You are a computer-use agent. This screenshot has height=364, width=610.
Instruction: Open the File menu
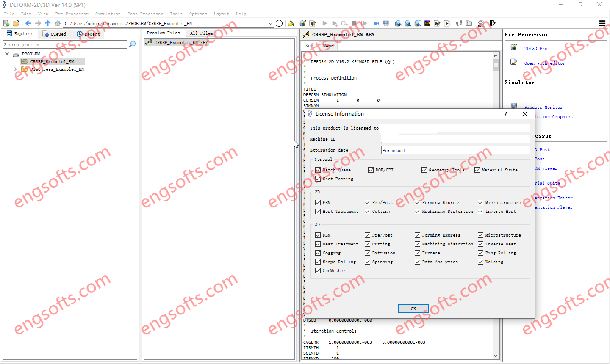point(9,14)
